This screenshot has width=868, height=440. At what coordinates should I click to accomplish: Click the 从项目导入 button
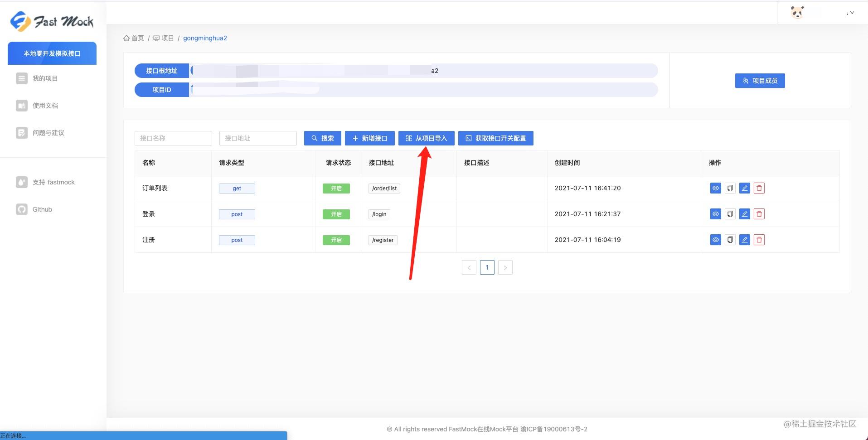coord(427,138)
